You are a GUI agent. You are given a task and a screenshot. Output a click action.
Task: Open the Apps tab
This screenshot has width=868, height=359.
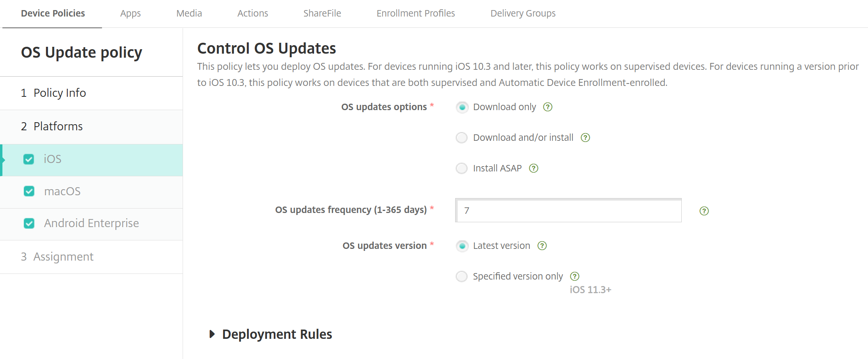coord(130,13)
